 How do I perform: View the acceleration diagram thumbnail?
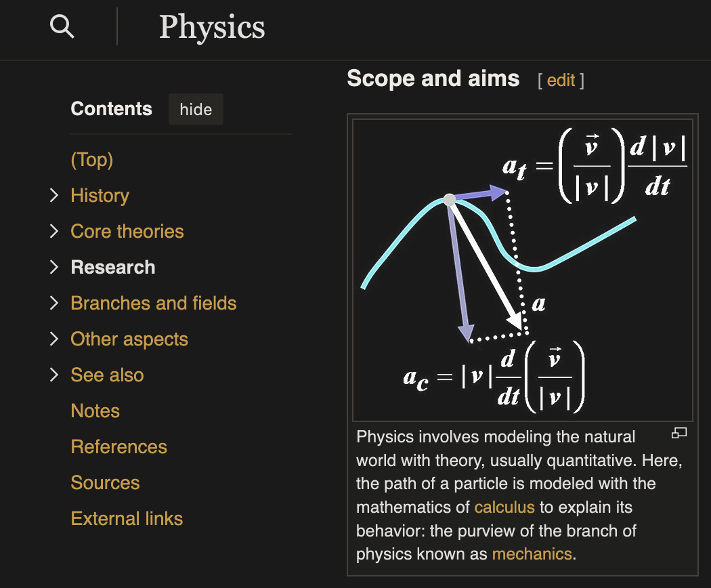click(521, 268)
